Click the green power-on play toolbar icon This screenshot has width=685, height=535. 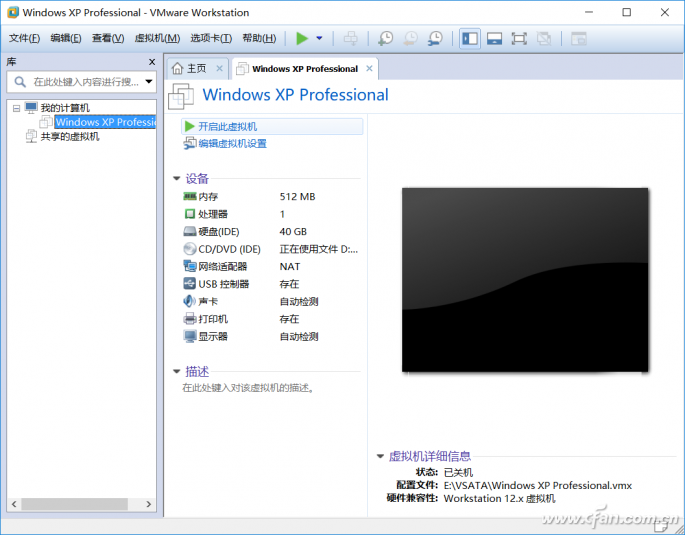(302, 38)
